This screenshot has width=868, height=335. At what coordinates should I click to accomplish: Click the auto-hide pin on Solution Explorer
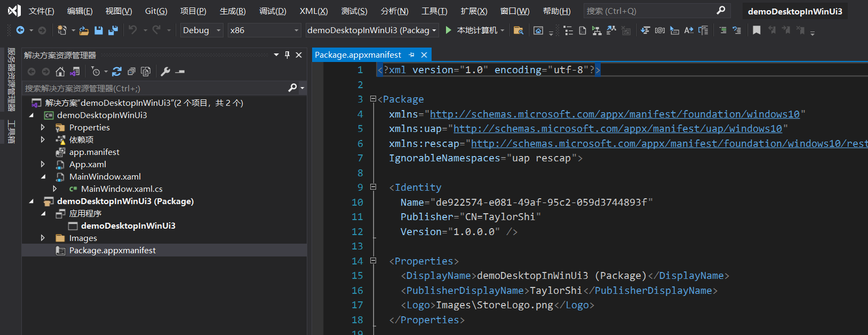click(x=288, y=54)
